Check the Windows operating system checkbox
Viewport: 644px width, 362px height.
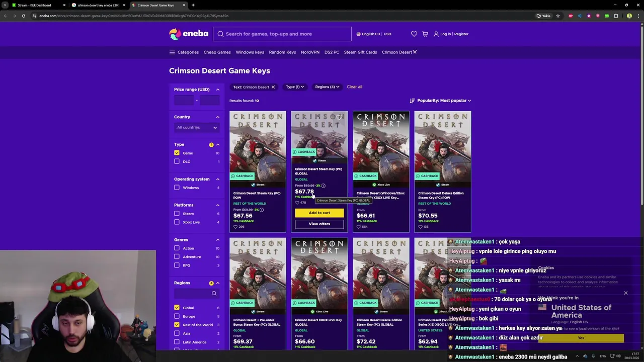(x=177, y=188)
